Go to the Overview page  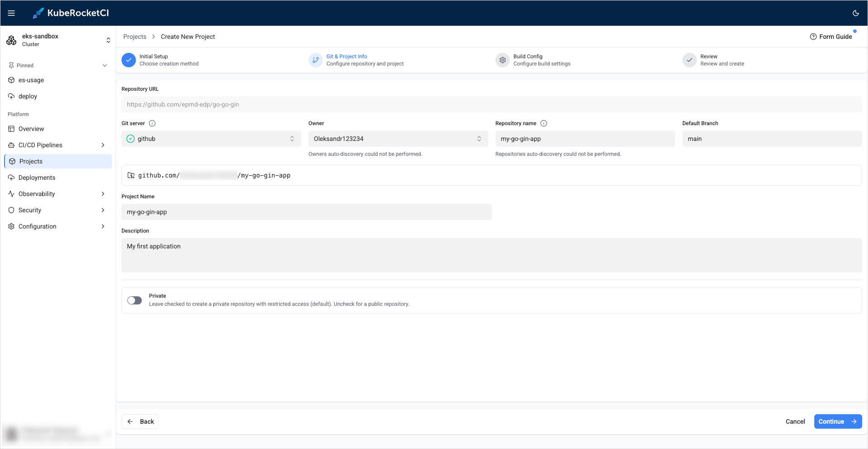[x=31, y=129]
